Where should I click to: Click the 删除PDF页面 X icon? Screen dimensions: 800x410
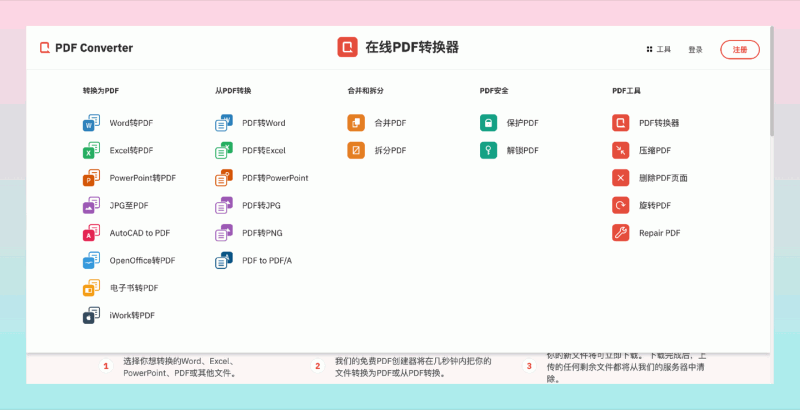[621, 178]
